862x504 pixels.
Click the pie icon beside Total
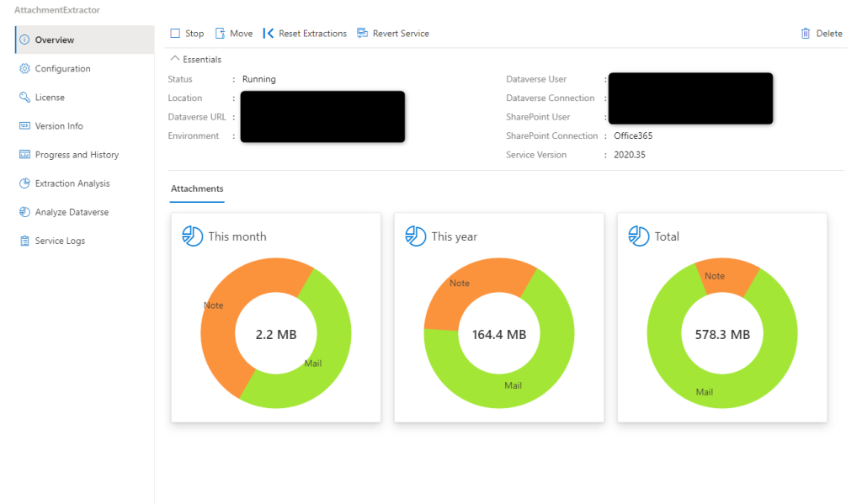pos(639,236)
